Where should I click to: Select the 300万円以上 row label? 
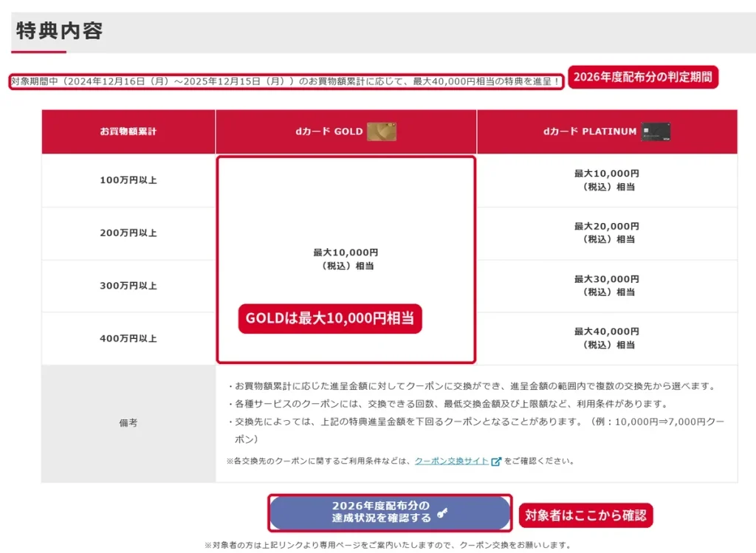coord(128,286)
